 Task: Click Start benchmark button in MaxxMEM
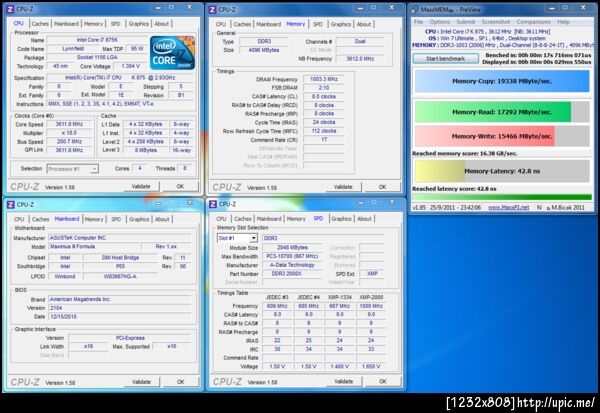tap(445, 59)
